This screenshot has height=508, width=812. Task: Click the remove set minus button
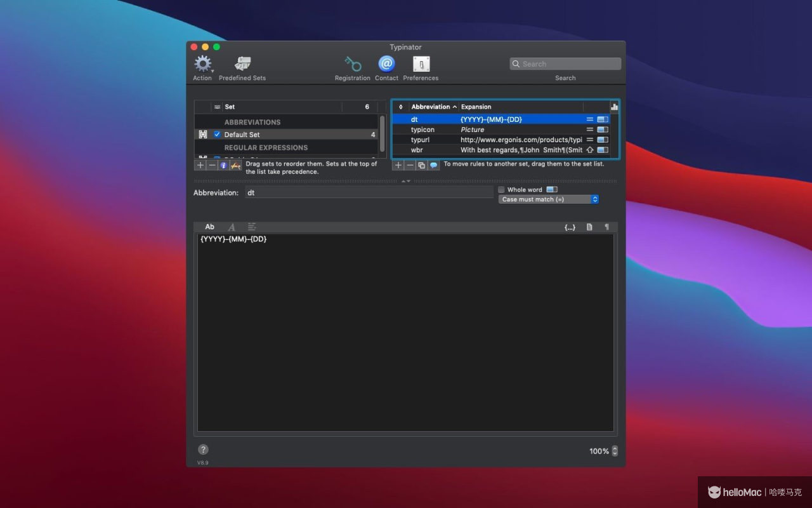click(x=212, y=165)
